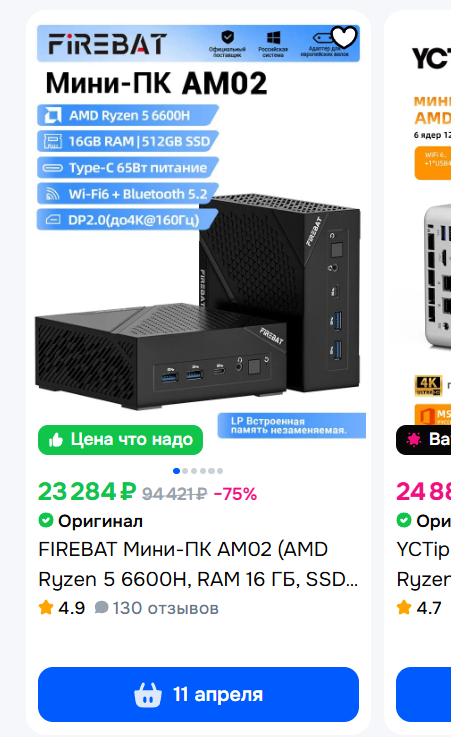451x737 pixels.
Task: Add FIREBAT mini PC to favorites heart
Action: [344, 37]
